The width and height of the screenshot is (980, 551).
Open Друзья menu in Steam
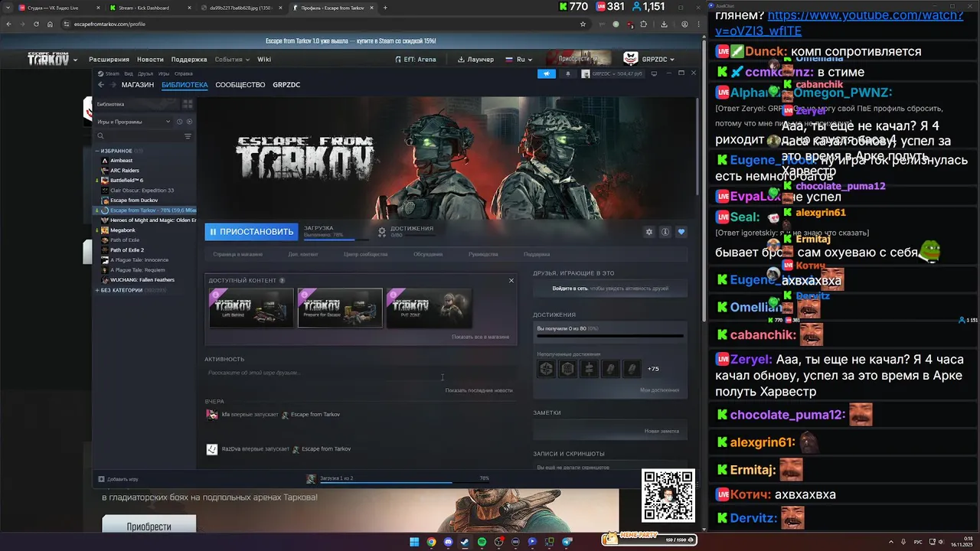[145, 73]
